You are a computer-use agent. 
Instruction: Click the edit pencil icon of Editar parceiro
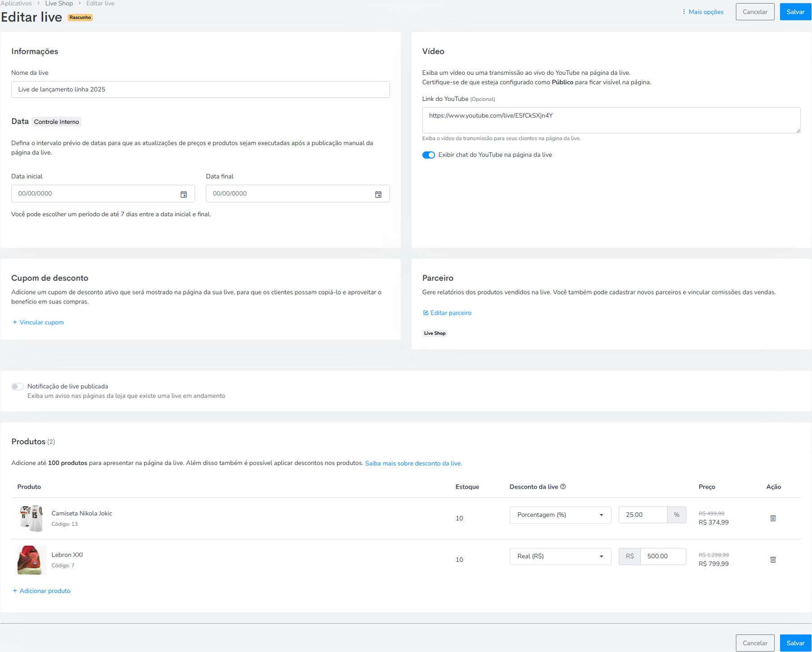(x=426, y=313)
